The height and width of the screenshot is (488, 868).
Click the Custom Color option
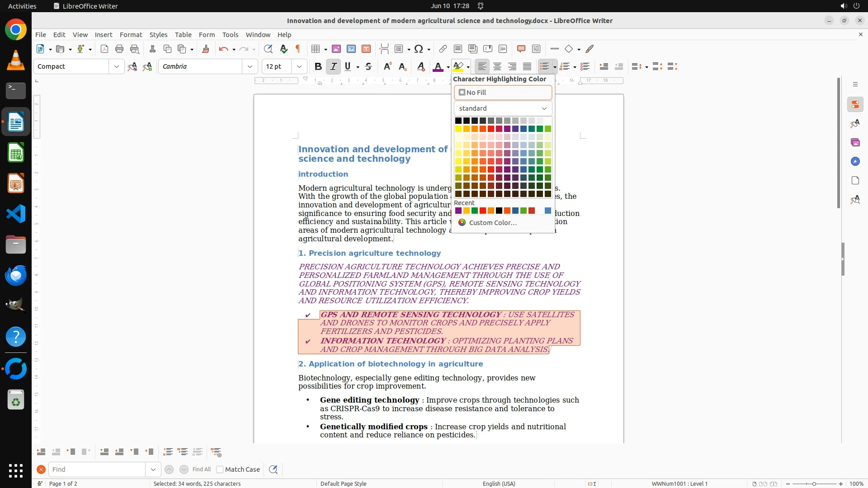coord(492,223)
